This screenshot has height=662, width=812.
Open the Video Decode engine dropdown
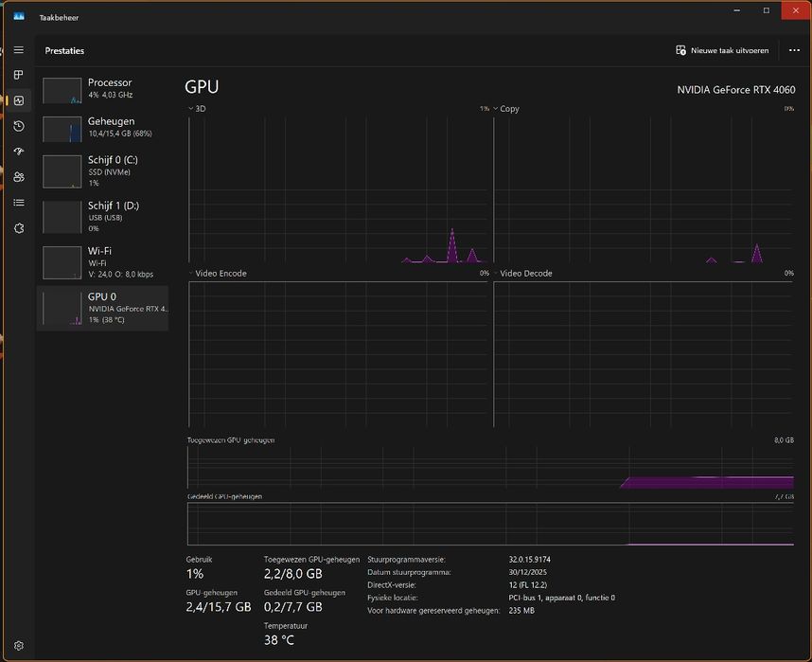[x=522, y=273]
